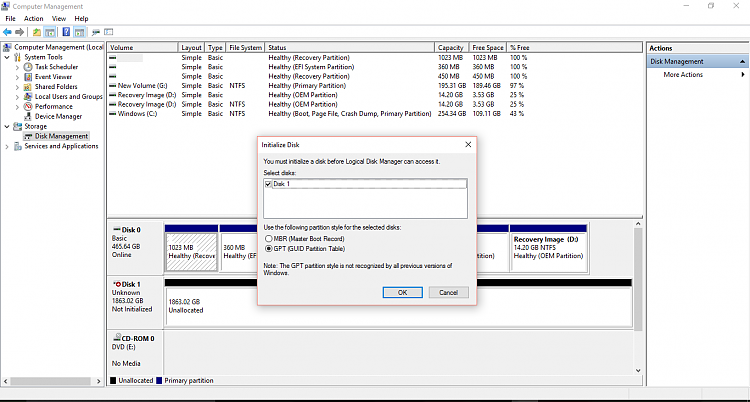Click the CD-ROM 0 drive icon

pos(117,338)
